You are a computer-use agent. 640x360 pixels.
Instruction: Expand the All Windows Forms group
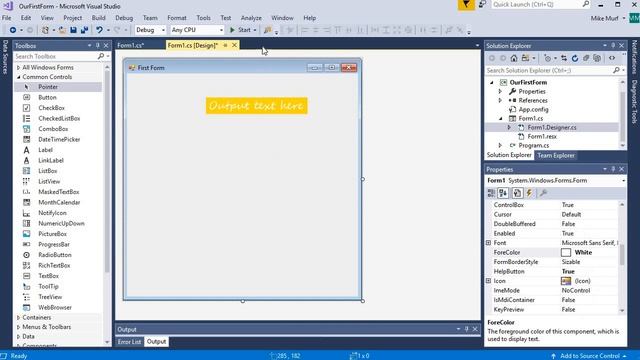(18, 67)
